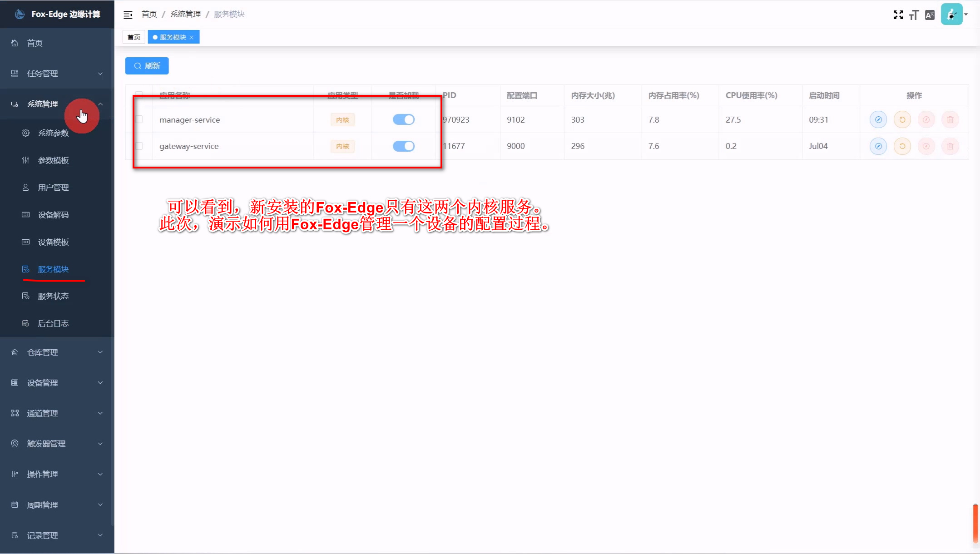This screenshot has height=554, width=980.
Task: Expand the 任务管理 menu
Action: tap(57, 74)
